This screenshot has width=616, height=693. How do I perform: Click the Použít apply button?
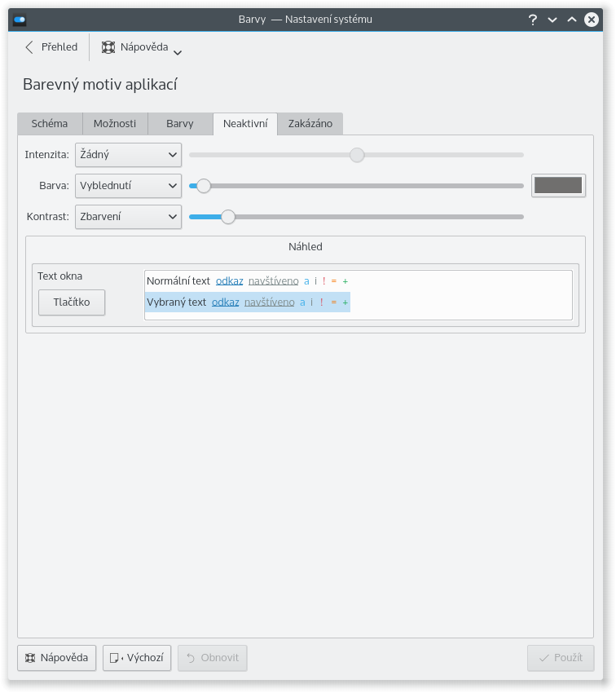coord(561,658)
